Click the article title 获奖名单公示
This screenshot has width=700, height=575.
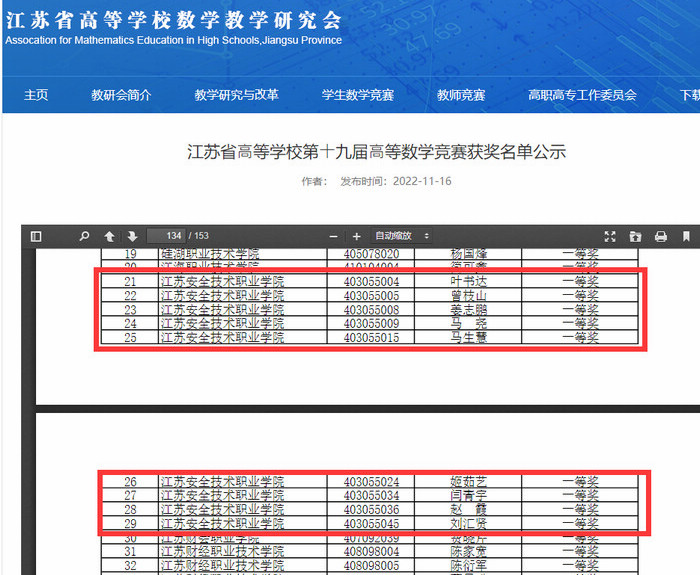click(x=377, y=152)
